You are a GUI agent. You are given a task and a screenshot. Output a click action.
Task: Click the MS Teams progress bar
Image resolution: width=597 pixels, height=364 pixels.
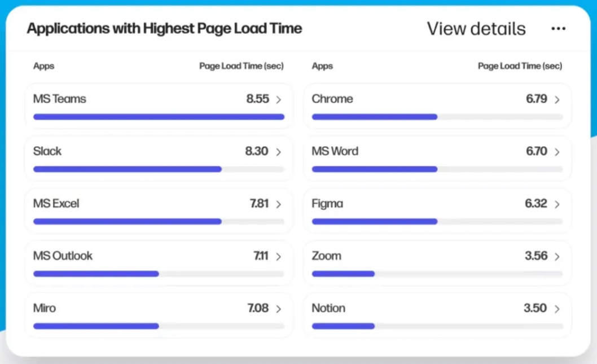pyautogui.click(x=159, y=117)
